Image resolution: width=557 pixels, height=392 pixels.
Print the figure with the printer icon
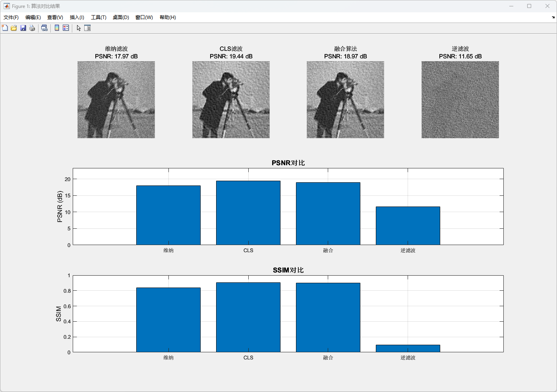click(x=32, y=28)
